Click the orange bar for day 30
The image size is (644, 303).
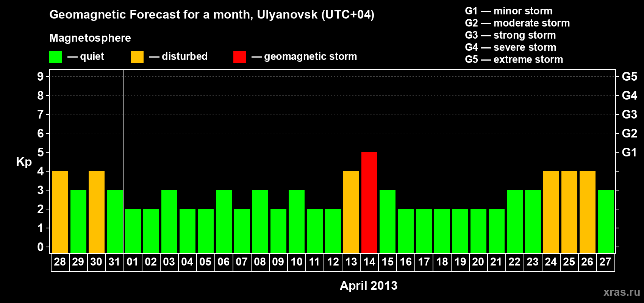point(97,212)
